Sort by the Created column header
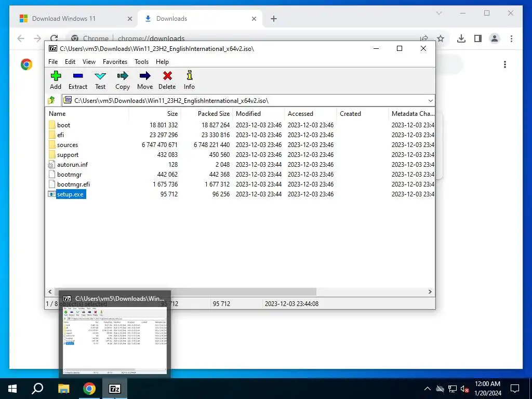 362,114
